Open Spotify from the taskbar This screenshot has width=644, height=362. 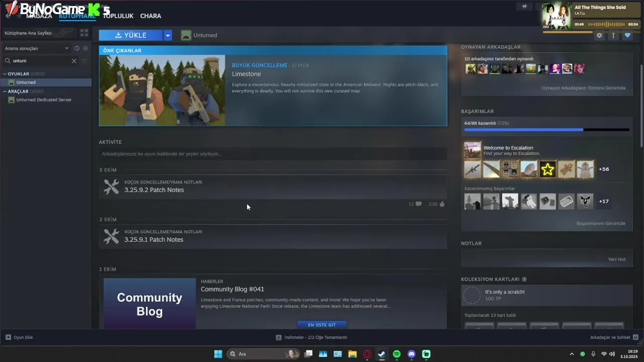click(x=396, y=354)
